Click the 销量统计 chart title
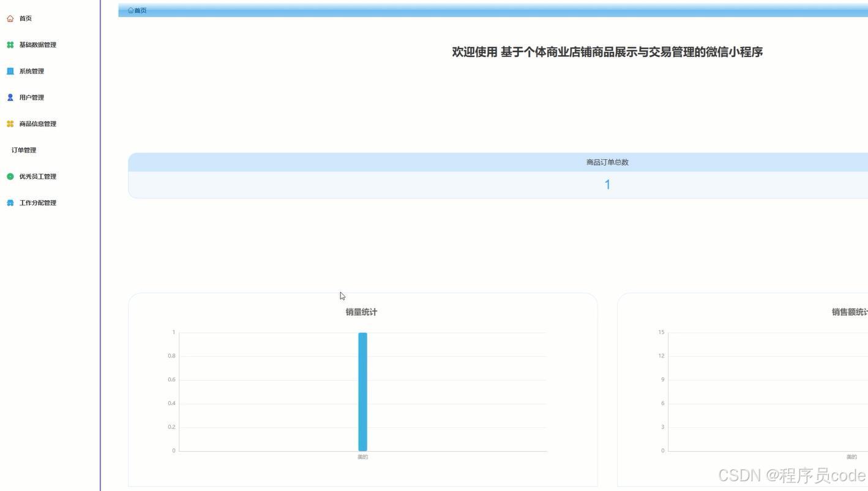 click(361, 312)
